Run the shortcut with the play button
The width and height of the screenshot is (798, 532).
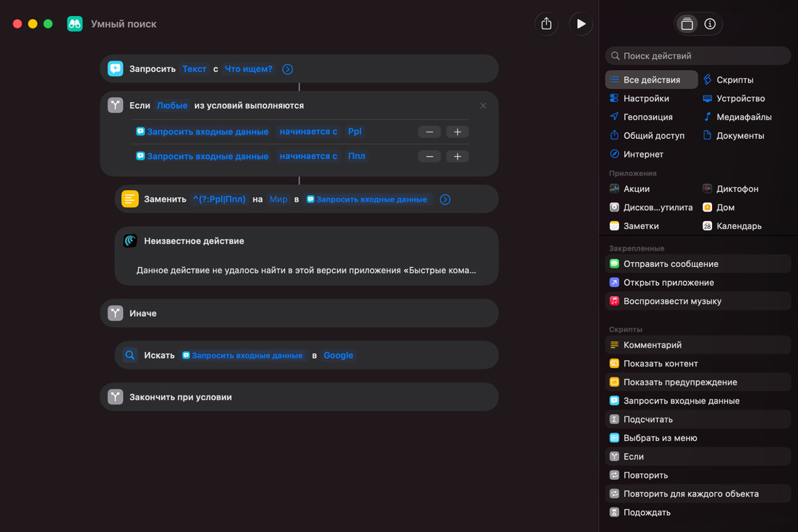click(581, 24)
